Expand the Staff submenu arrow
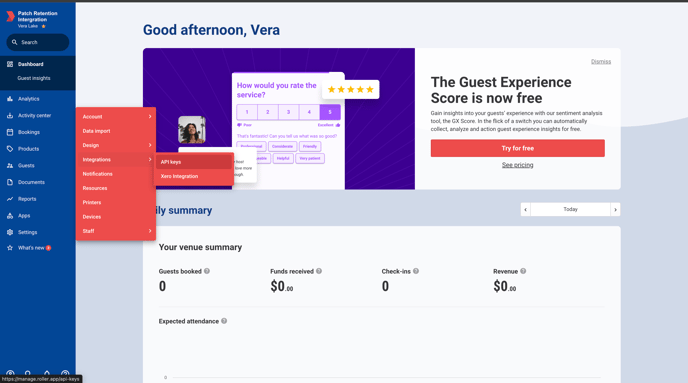This screenshot has width=688, height=383. click(150, 231)
